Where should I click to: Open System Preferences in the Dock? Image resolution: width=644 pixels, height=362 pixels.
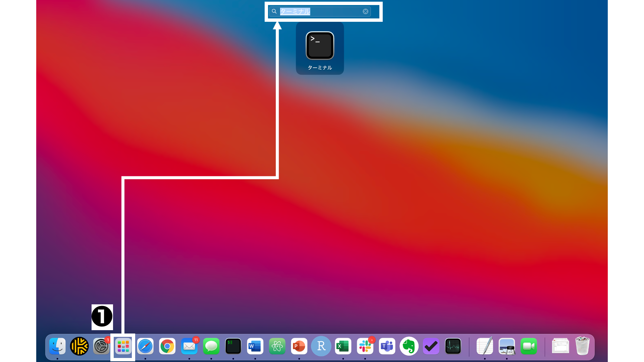[x=101, y=346]
